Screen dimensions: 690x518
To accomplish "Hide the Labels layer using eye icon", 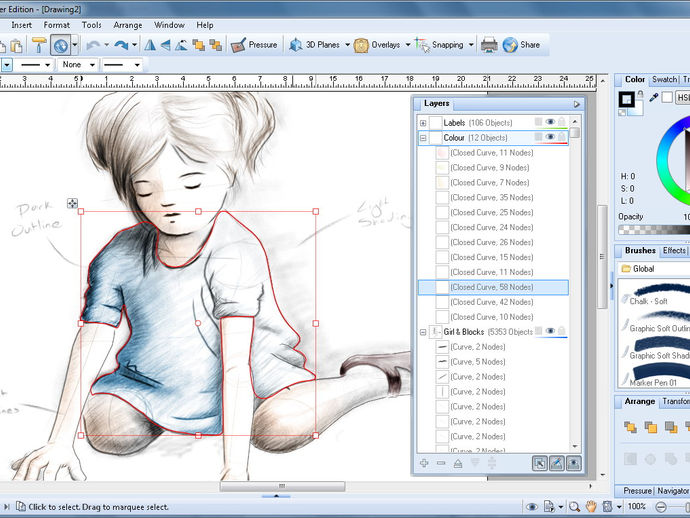I will pyautogui.click(x=550, y=122).
